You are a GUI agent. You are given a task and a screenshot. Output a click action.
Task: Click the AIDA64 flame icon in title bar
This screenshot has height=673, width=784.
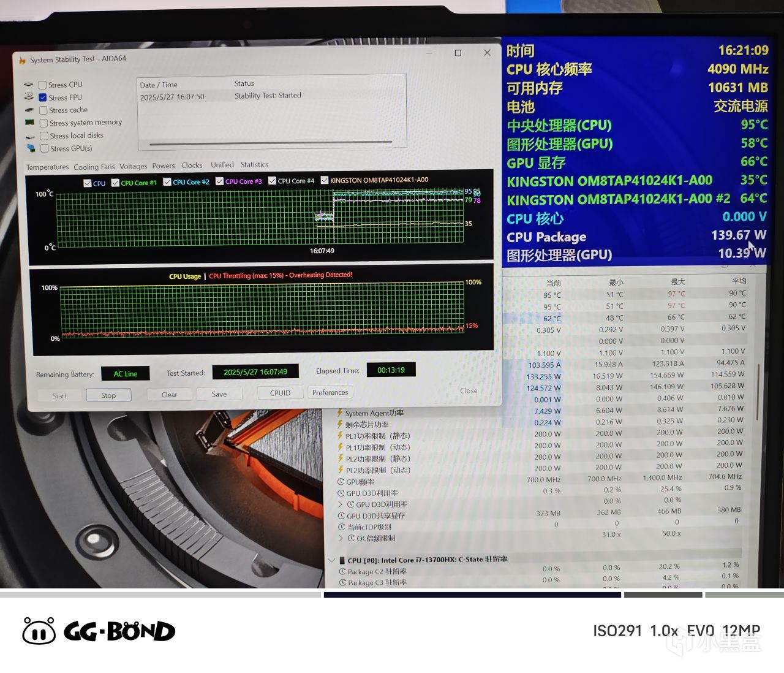pos(22,60)
